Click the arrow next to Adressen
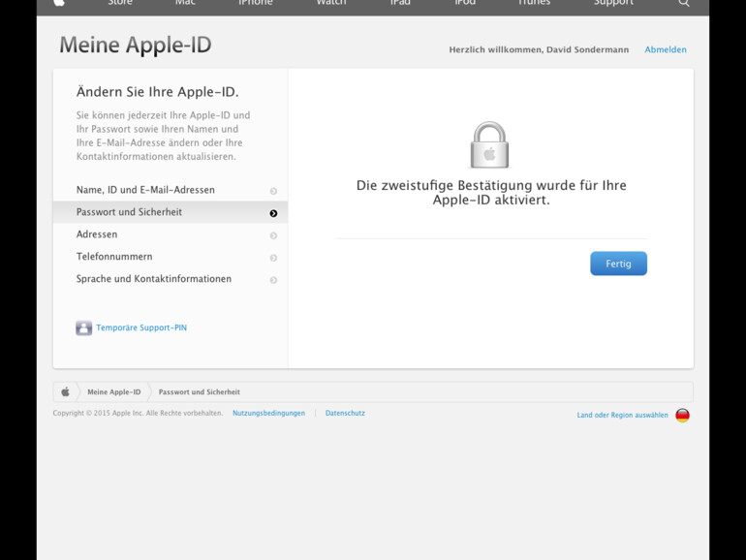 (x=273, y=235)
